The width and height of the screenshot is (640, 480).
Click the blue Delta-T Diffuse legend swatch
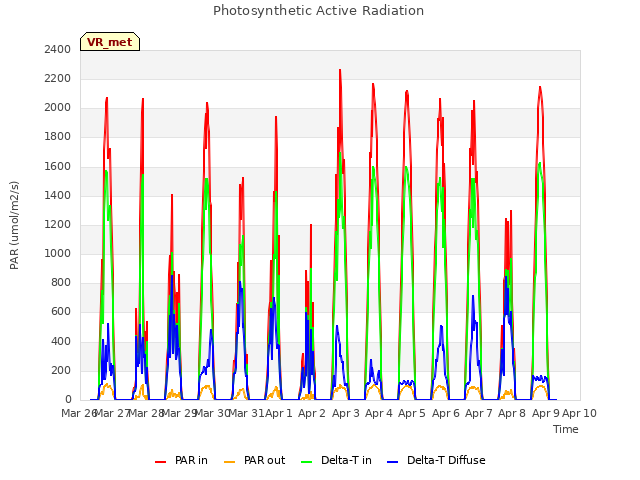[x=392, y=462]
